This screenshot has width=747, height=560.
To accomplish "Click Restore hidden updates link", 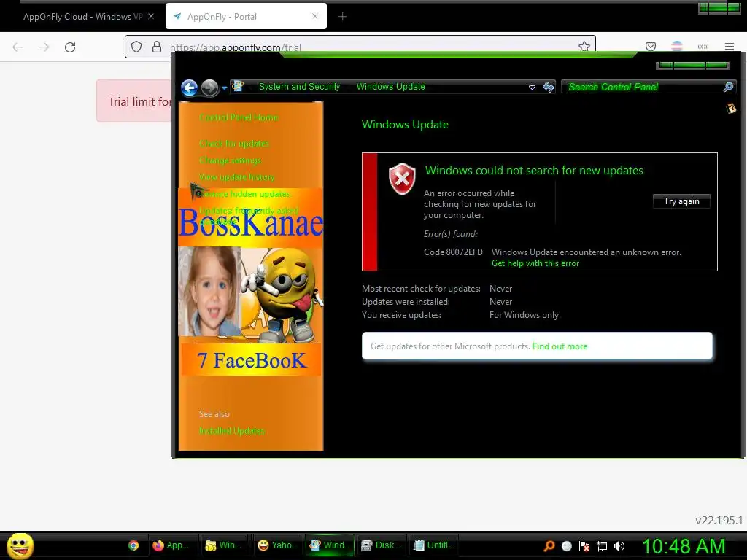I will tap(244, 194).
